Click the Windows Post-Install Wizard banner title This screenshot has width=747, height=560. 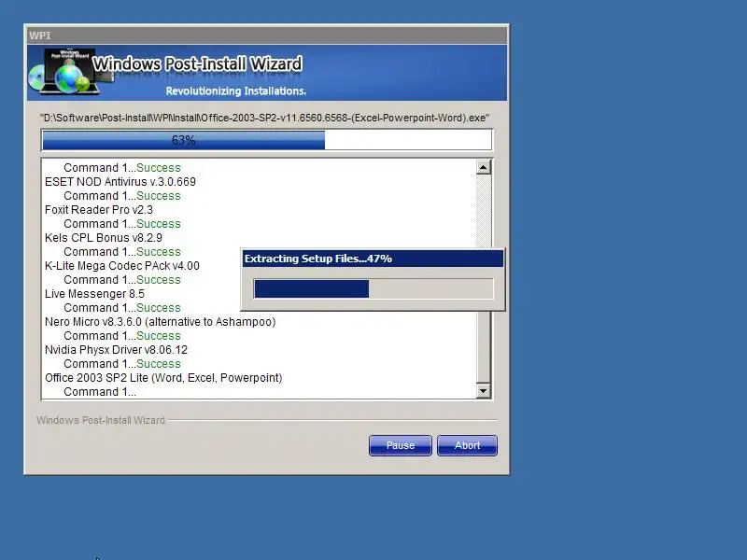197,63
